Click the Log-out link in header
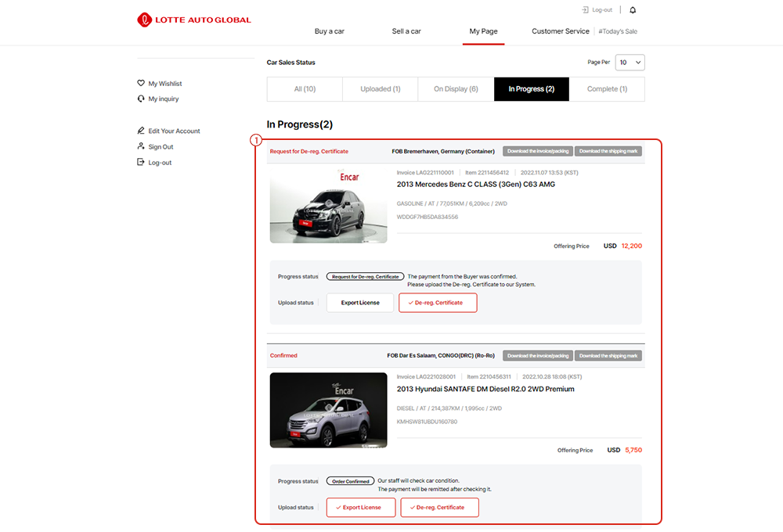Image resolution: width=783 pixels, height=532 pixels. point(601,10)
